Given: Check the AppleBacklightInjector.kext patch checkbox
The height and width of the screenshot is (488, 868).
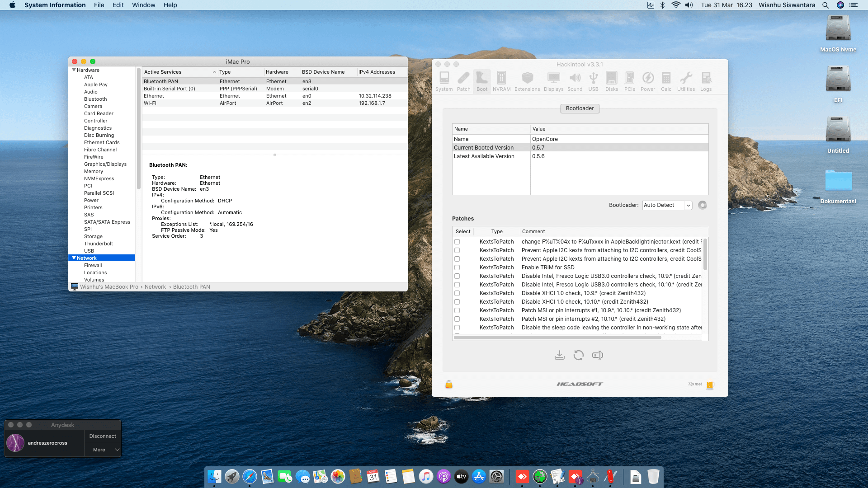Looking at the screenshot, I should [457, 242].
